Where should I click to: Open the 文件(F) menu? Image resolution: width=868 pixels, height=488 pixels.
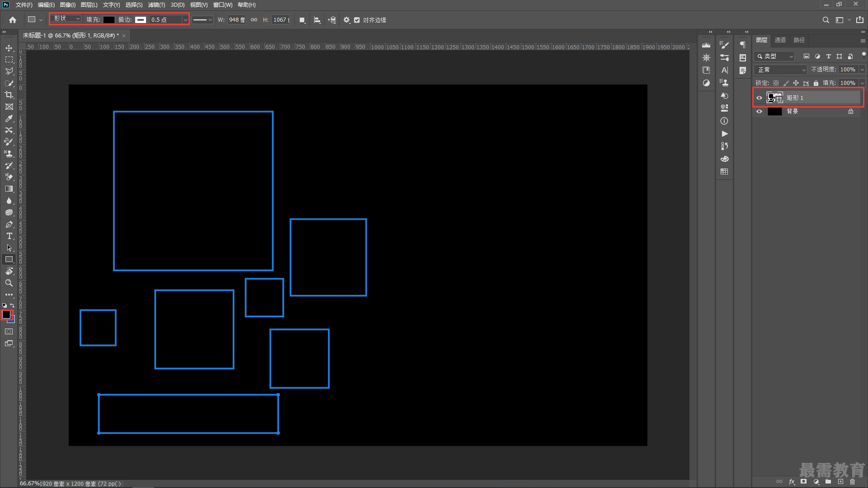point(24,5)
